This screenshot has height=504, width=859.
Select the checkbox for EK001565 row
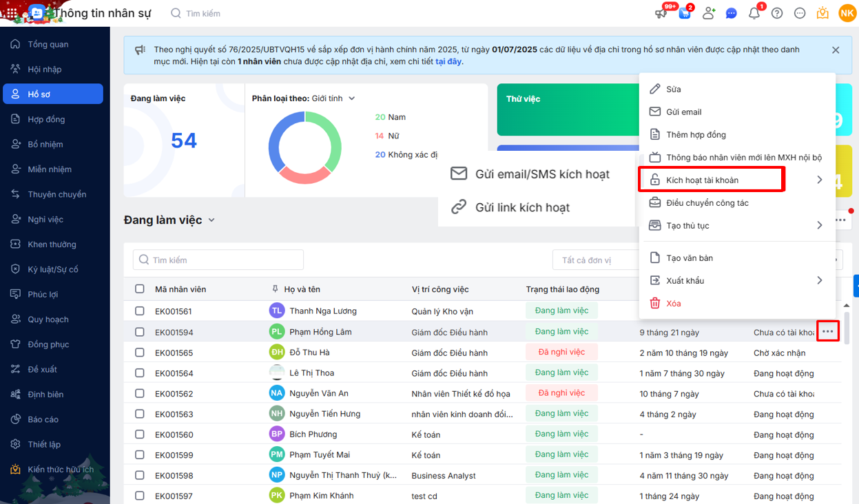(x=140, y=353)
